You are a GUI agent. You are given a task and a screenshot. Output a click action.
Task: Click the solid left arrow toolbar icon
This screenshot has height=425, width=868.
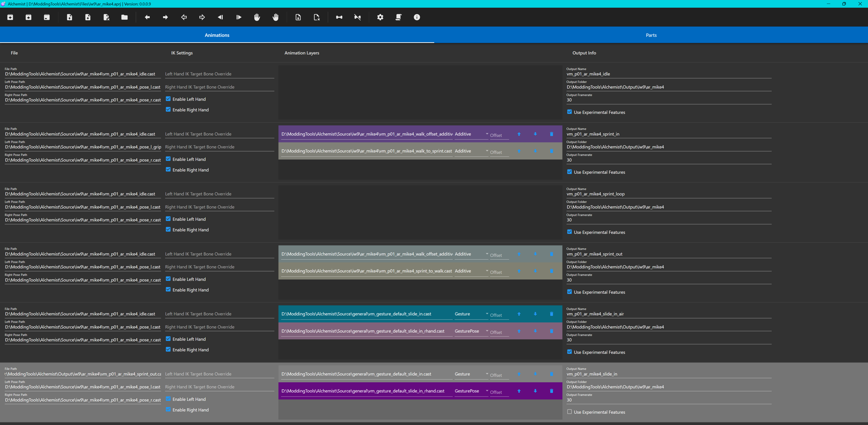147,17
